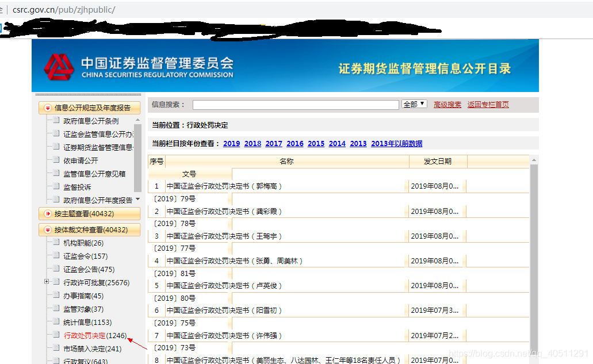Select 证监会令(157) category
This screenshot has width=593, height=364.
pyautogui.click(x=86, y=256)
